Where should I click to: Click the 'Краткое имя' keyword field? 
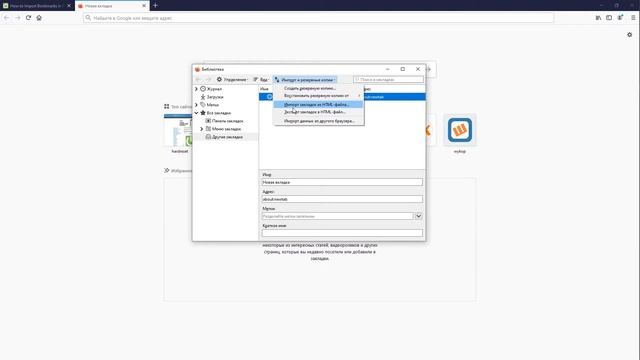[x=342, y=233]
